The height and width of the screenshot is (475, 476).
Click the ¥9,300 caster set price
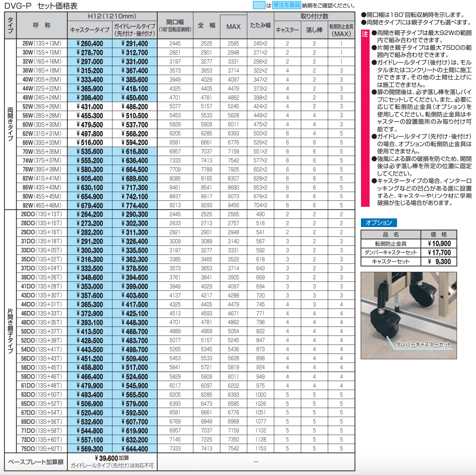pyautogui.click(x=439, y=262)
